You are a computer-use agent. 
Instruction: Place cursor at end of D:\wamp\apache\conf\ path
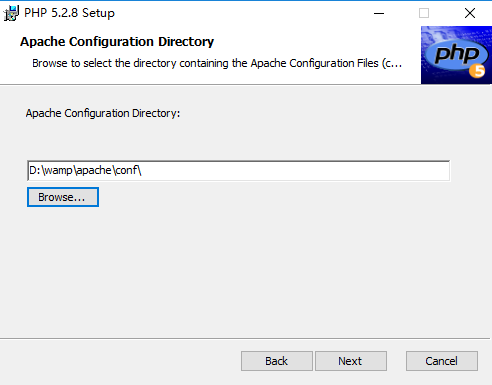[142, 171]
